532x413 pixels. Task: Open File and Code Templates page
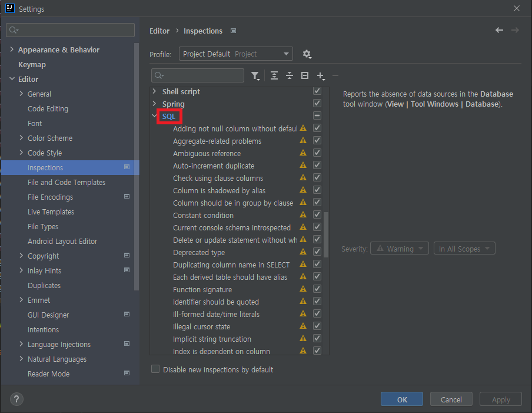pos(66,183)
